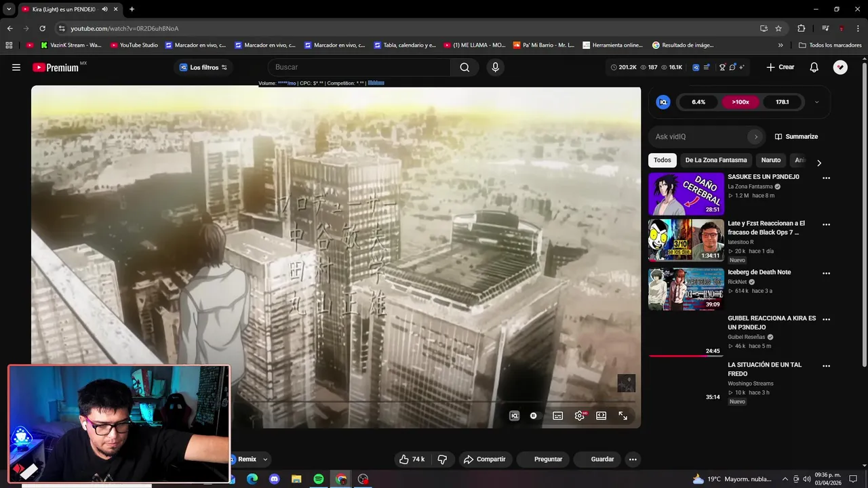This screenshot has height=488, width=868.
Task: Mute the tab via speaker icon
Action: click(104, 9)
